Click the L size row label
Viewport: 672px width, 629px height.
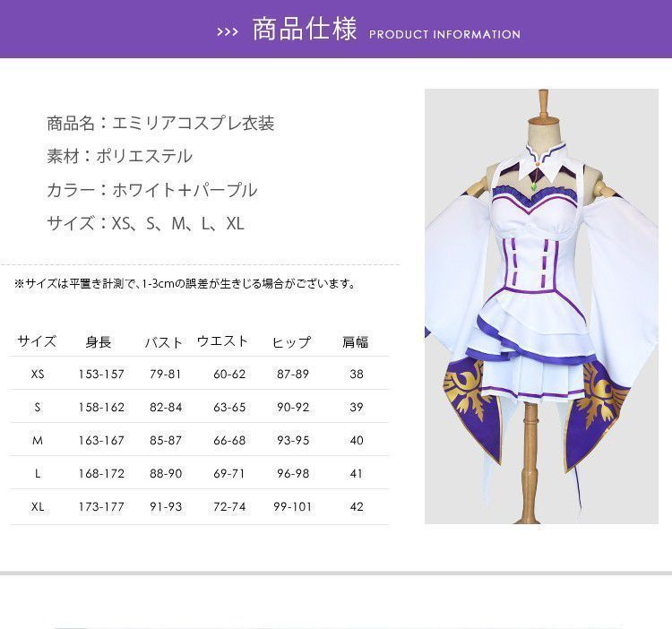click(38, 473)
